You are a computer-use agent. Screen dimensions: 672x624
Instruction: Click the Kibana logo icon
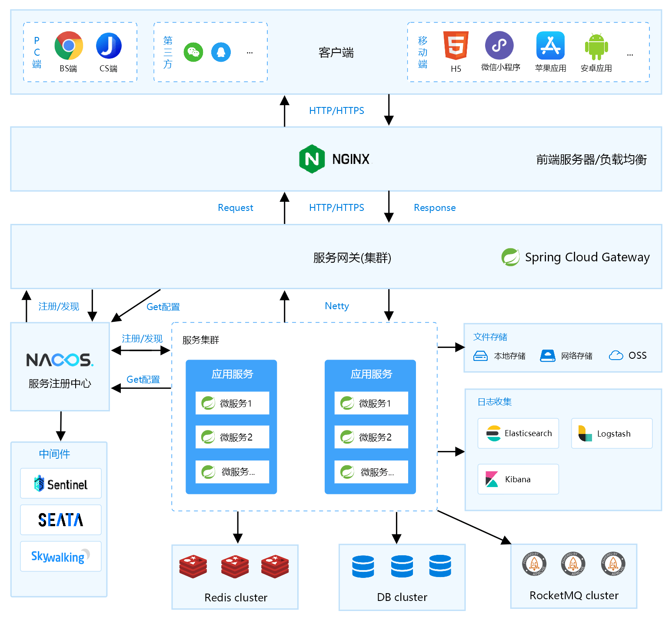tap(492, 479)
